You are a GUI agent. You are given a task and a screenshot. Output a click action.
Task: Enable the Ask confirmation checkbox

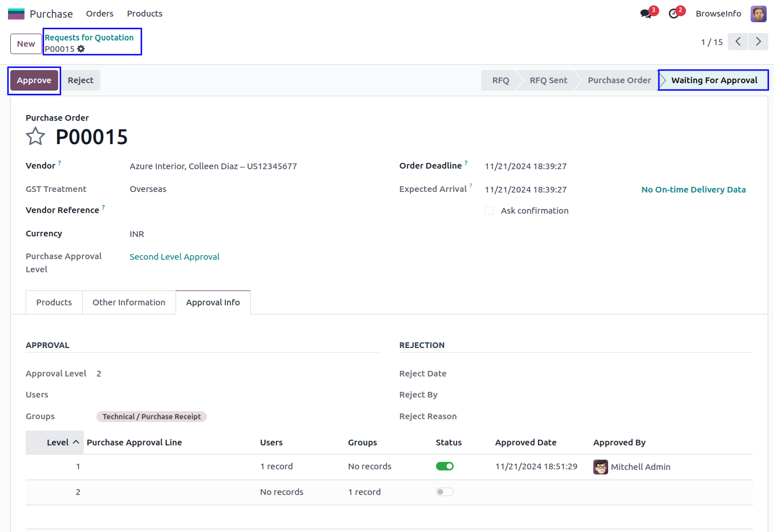[489, 211]
